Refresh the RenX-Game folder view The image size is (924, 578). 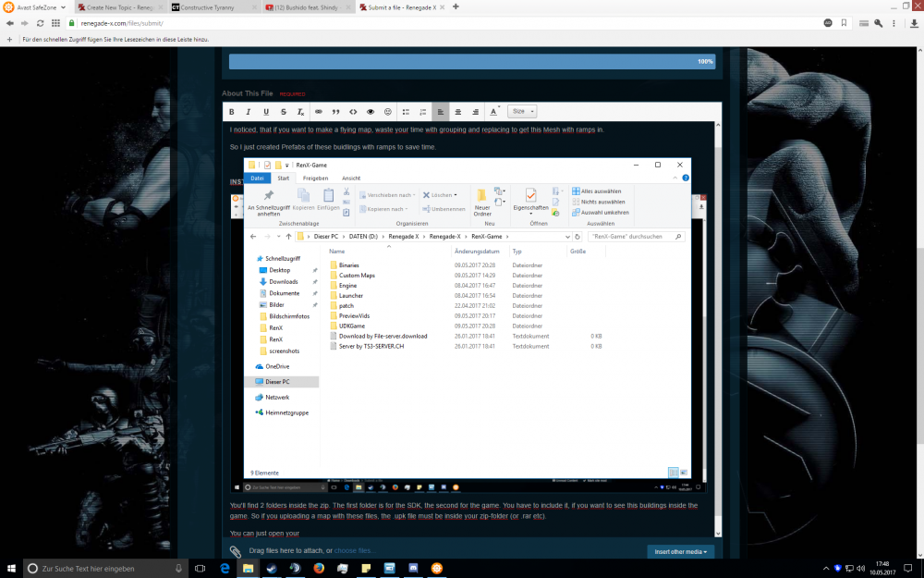(x=577, y=237)
